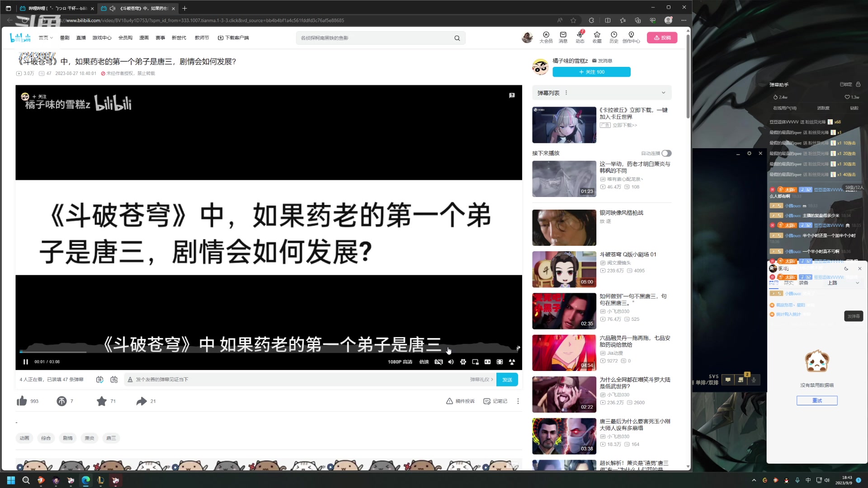This screenshot has height=488, width=868.
Task: Click the Edge browser taskbar icon
Action: click(x=85, y=480)
